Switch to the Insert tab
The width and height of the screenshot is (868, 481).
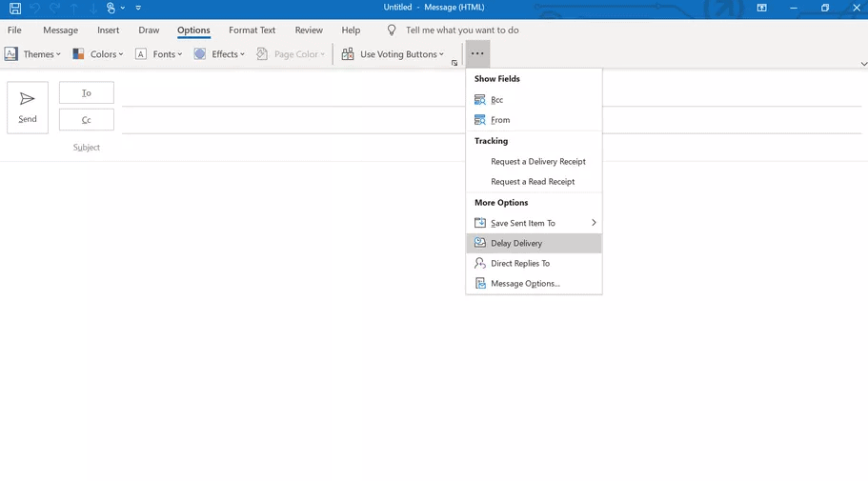click(x=108, y=30)
